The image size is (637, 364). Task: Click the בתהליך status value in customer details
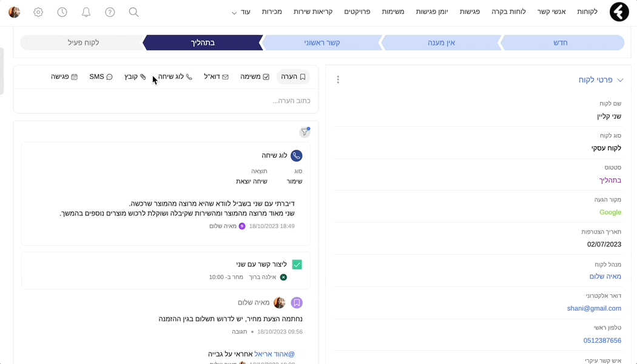tap(610, 180)
